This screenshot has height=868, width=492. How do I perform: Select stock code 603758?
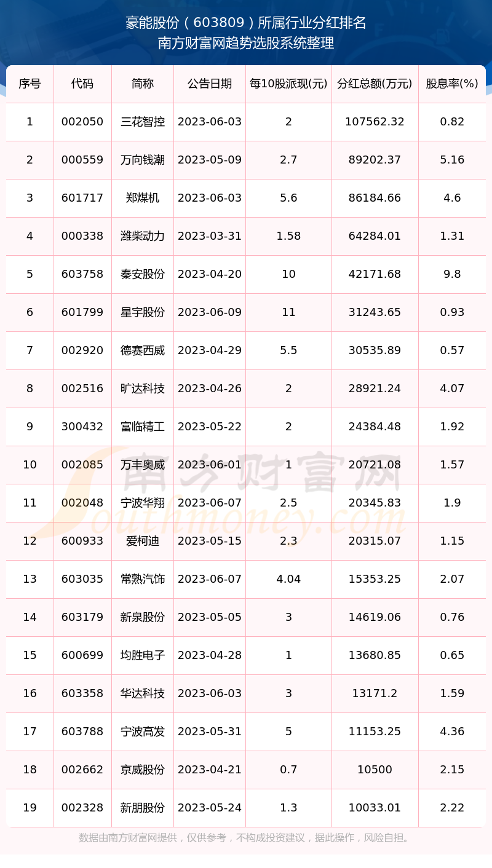pos(82,274)
